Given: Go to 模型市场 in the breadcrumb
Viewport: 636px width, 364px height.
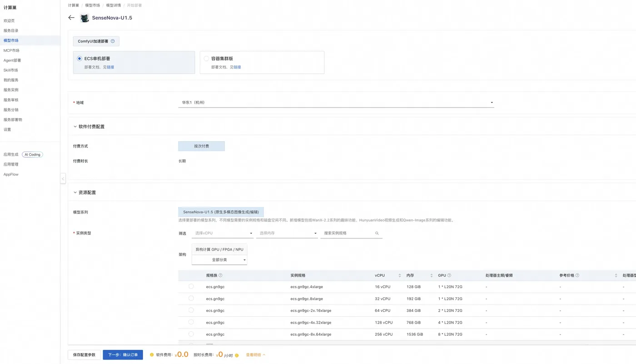Looking at the screenshot, I should tap(92, 5).
